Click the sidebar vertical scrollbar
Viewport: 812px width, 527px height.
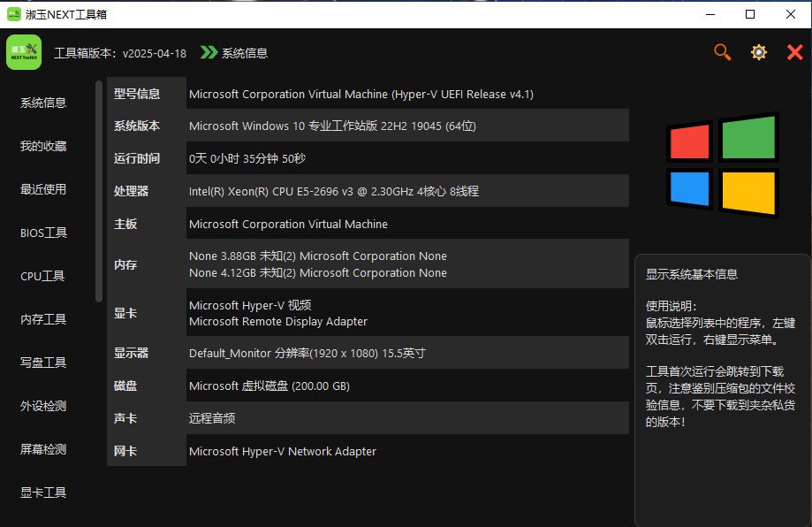click(x=99, y=190)
